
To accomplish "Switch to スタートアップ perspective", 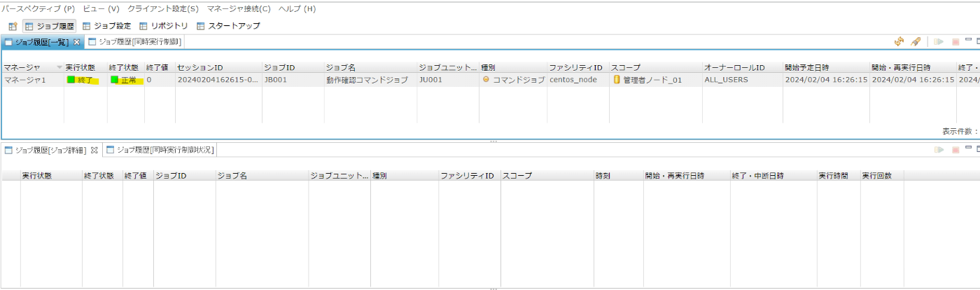I will [x=228, y=26].
